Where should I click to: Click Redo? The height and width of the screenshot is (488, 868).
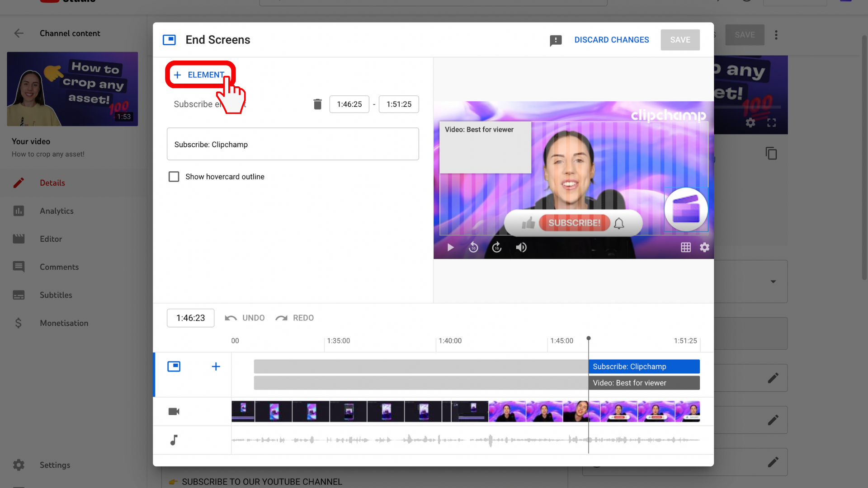coord(294,318)
